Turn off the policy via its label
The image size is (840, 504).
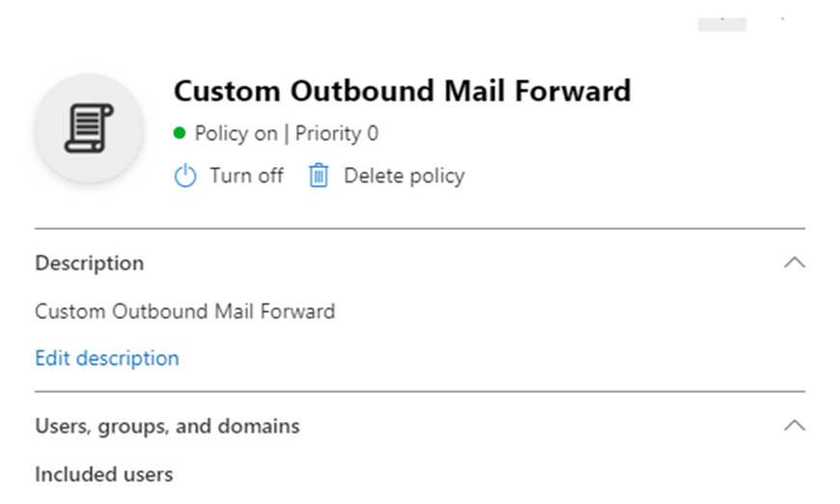coord(246,176)
